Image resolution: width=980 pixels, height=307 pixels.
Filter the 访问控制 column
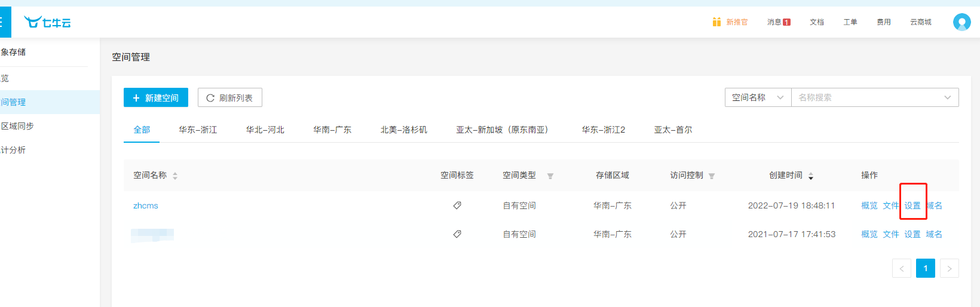click(x=712, y=176)
